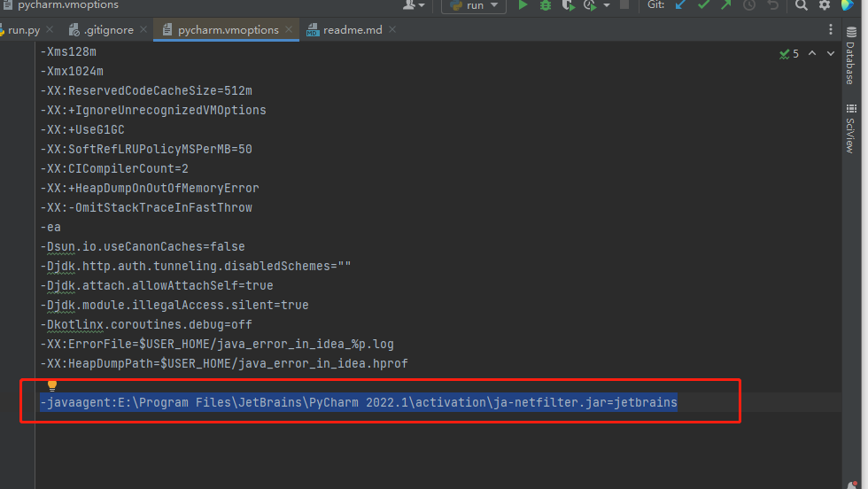The image size is (868, 489).
Task: Push commits with the green Git arrow
Action: click(x=725, y=5)
